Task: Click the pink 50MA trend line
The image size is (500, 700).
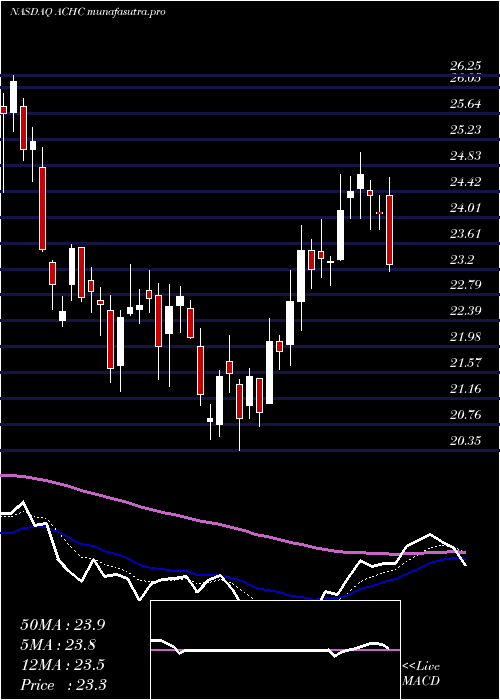Action: tap(232, 527)
